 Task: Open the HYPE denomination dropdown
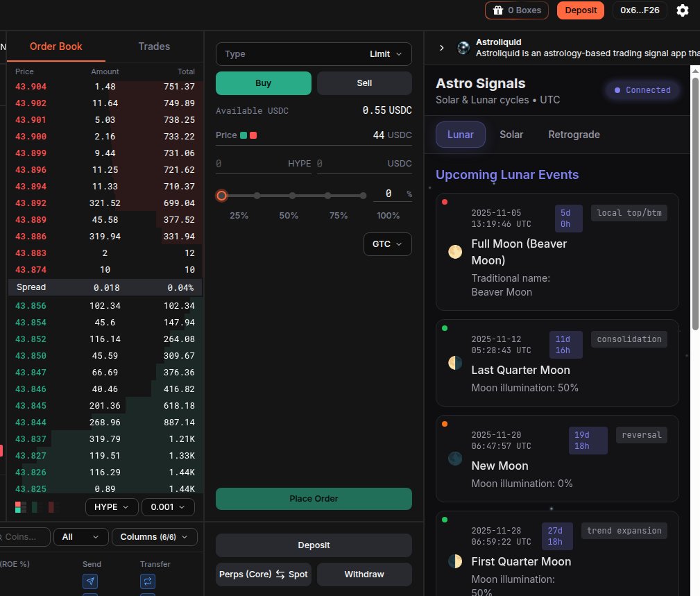pyautogui.click(x=111, y=507)
